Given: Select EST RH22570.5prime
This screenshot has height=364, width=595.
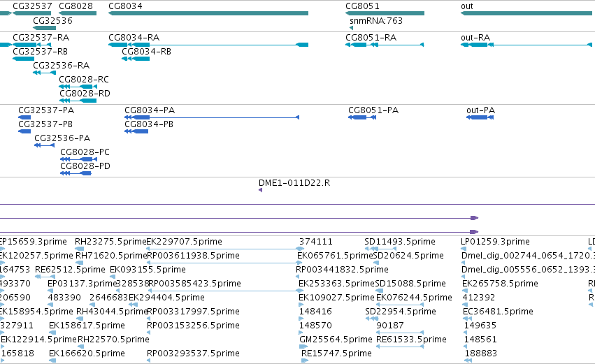Looking at the screenshot, I should point(113,340).
